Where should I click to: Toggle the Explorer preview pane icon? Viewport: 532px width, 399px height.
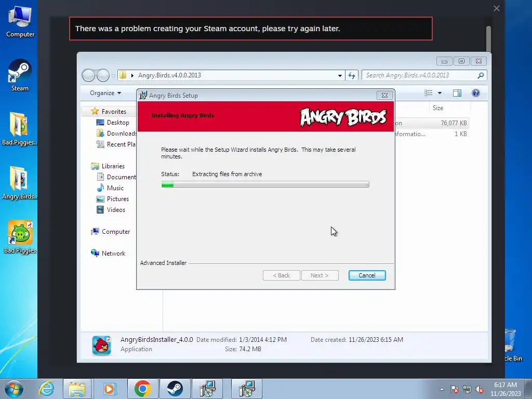point(457,93)
